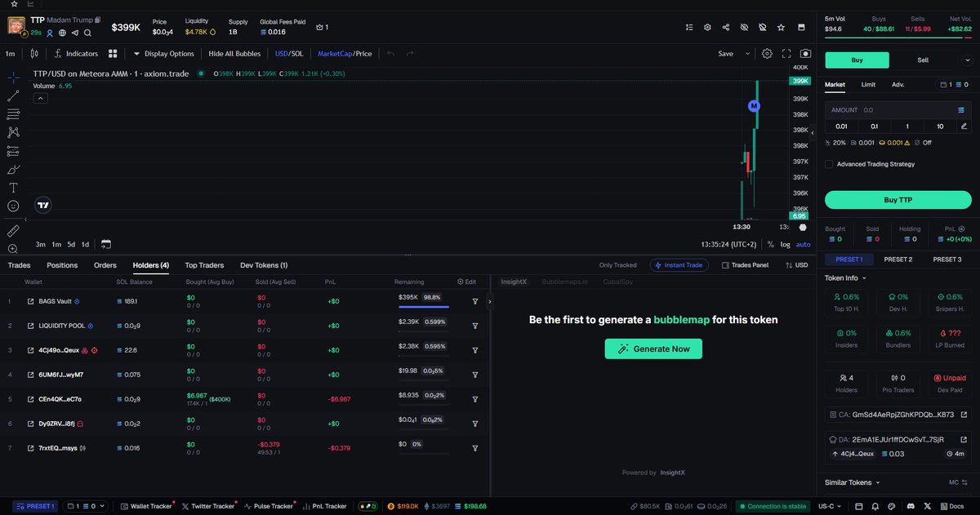The width and height of the screenshot is (980, 515).
Task: Open the Indicators panel
Action: click(x=76, y=54)
